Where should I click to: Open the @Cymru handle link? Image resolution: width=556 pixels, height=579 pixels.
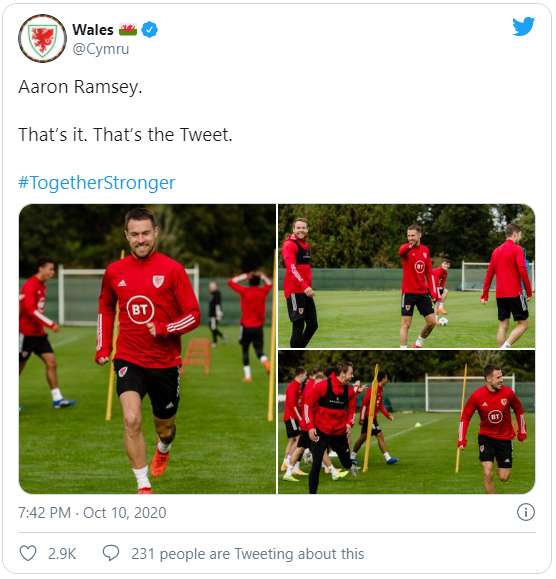pyautogui.click(x=101, y=49)
